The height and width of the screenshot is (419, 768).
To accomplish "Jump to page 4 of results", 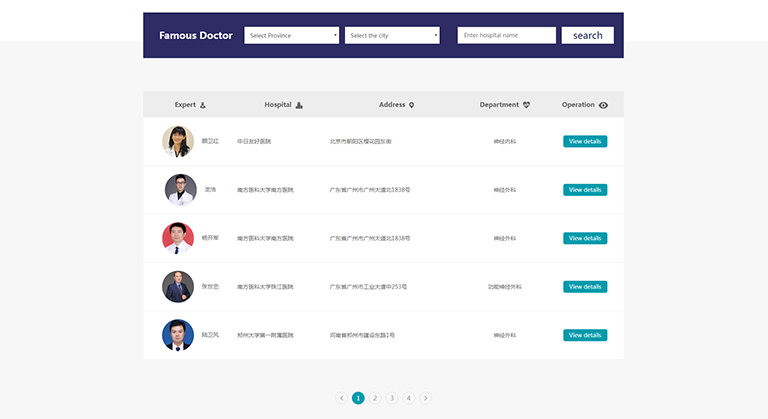I will click(409, 398).
